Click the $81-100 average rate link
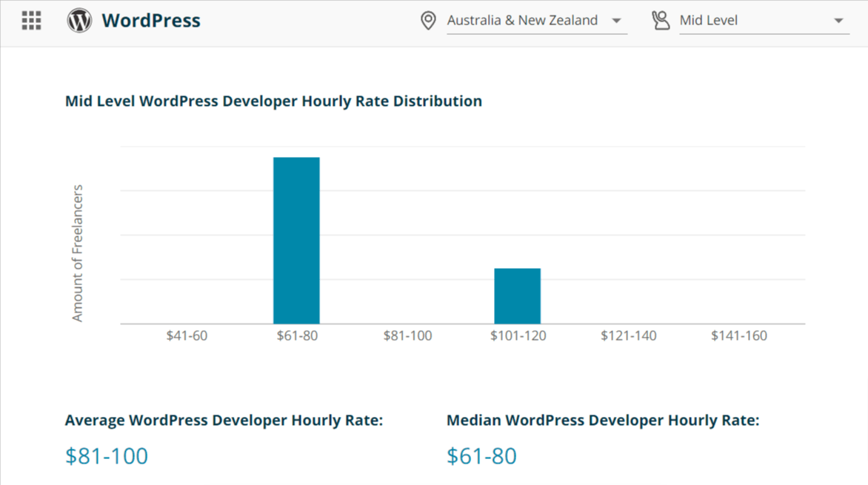The image size is (868, 485). pos(106,455)
